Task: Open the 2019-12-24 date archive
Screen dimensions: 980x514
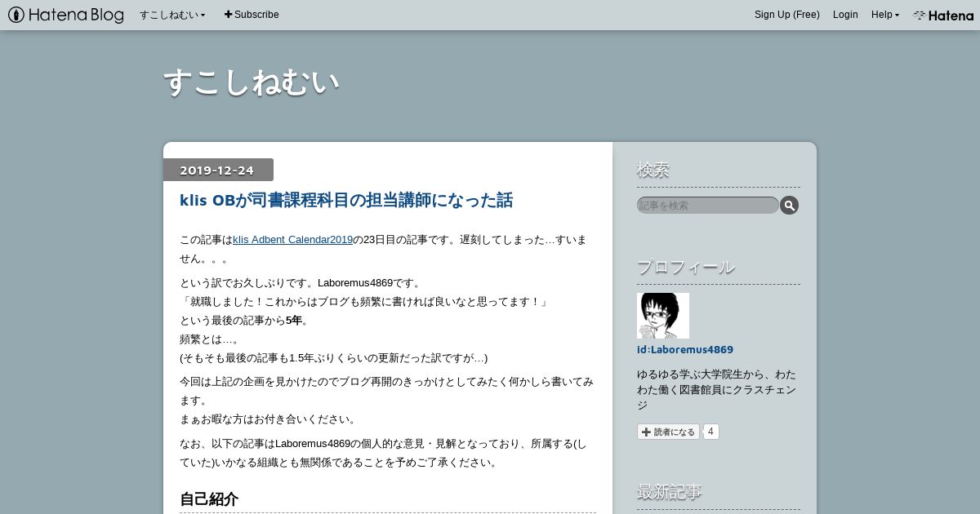Action: (216, 171)
